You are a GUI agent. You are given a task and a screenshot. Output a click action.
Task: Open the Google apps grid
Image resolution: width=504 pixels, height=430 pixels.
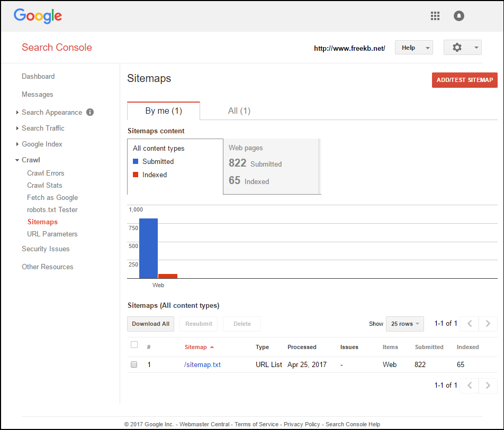tap(435, 16)
